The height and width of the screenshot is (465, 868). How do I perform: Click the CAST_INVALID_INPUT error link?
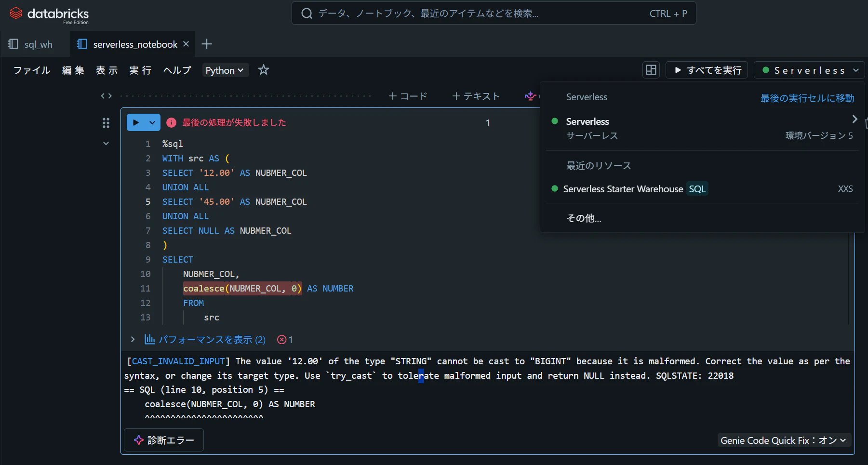pos(178,361)
